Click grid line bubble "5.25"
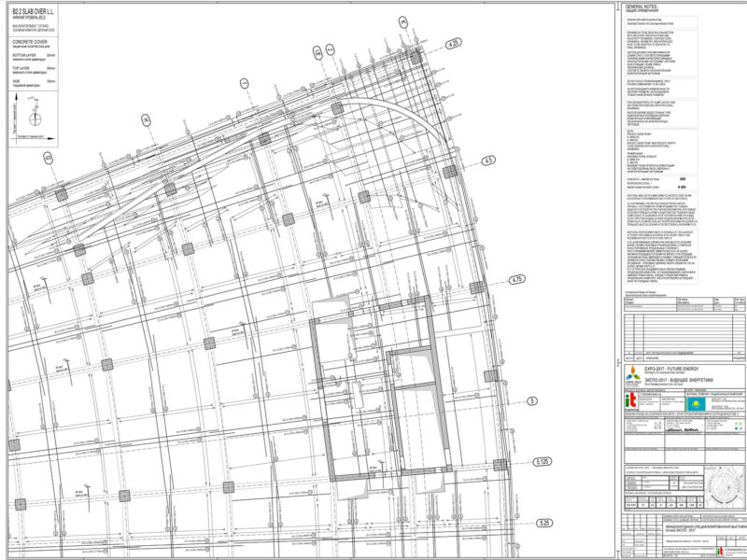 point(544,523)
